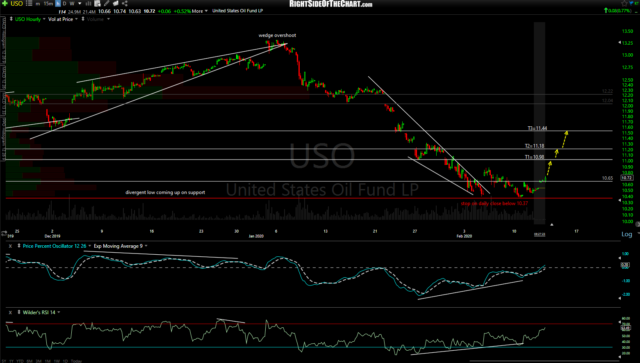The height and width of the screenshot is (363, 640).
Task: Select the 1W range at bottom
Action: (57, 361)
